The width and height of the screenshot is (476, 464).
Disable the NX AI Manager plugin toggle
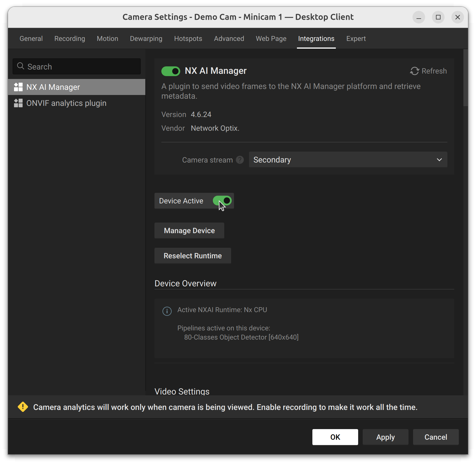point(171,71)
